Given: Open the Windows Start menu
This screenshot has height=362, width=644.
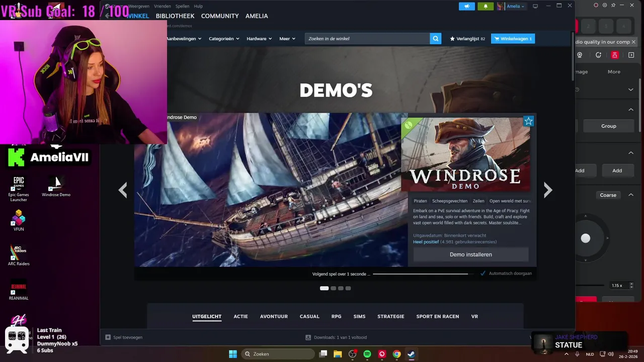Looking at the screenshot, I should (233, 354).
